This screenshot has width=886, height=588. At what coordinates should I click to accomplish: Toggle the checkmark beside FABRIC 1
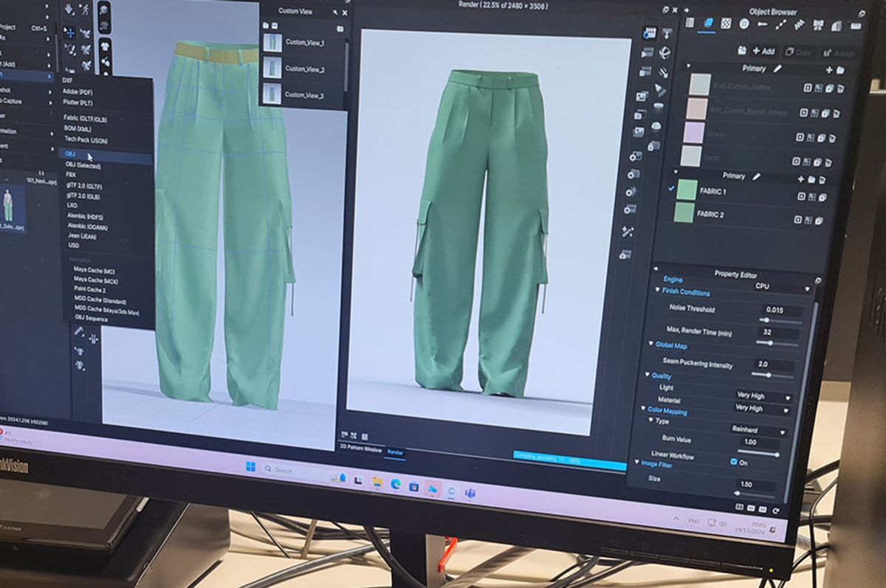tap(671, 190)
